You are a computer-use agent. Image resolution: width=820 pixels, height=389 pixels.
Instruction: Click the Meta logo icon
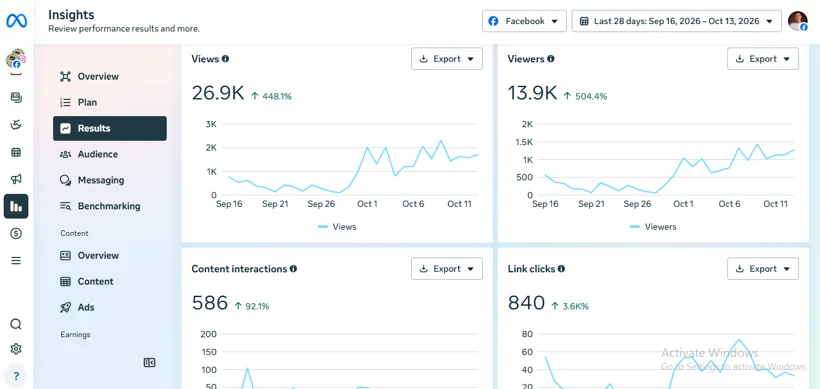(x=16, y=21)
